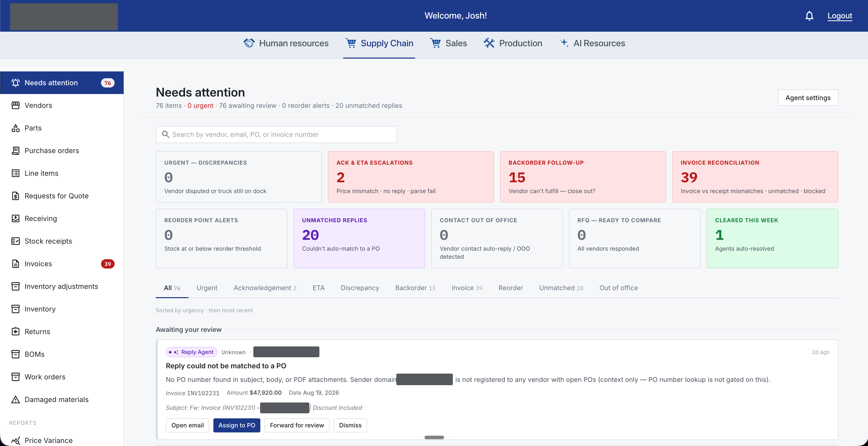Open the Ack & ETA Escalations card
The height and width of the screenshot is (446, 868).
(x=410, y=177)
